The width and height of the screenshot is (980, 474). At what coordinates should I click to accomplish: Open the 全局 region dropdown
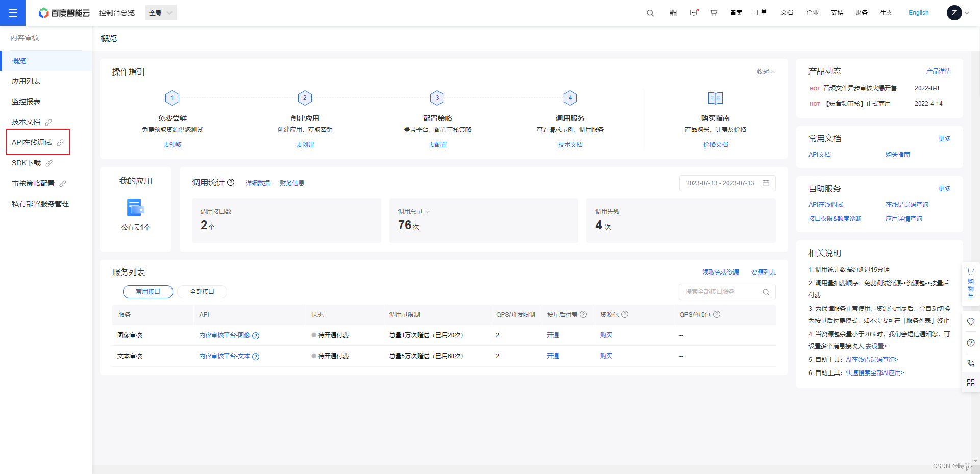pyautogui.click(x=161, y=13)
